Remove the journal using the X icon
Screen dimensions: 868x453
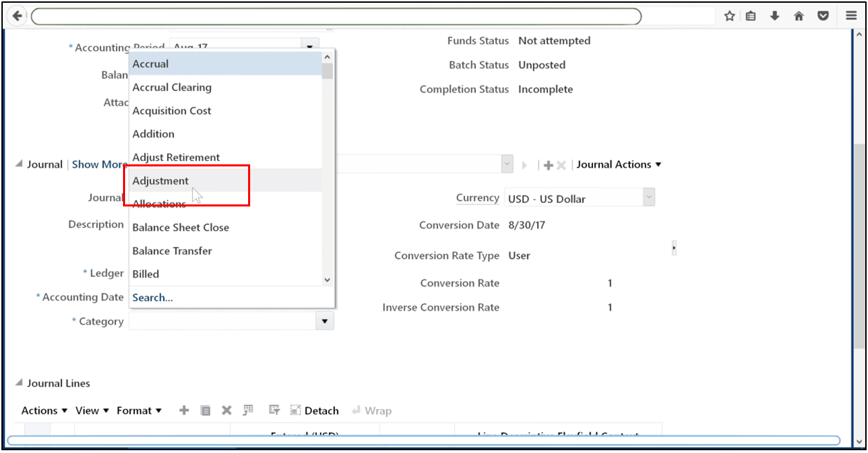[560, 164]
